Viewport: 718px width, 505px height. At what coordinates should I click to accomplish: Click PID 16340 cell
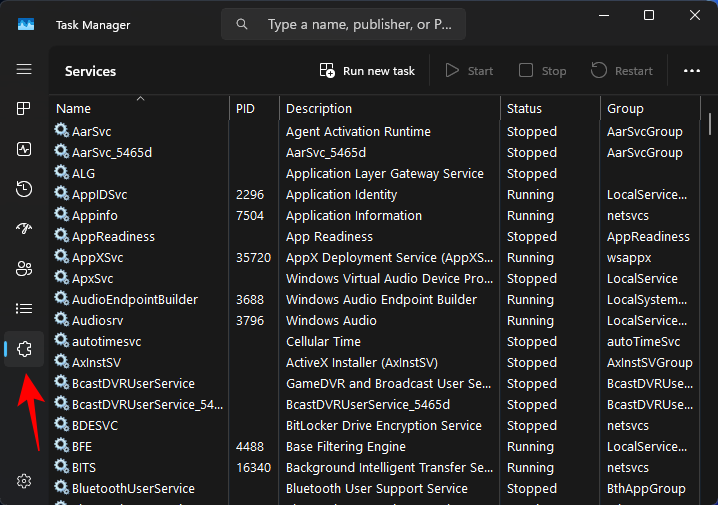(253, 468)
